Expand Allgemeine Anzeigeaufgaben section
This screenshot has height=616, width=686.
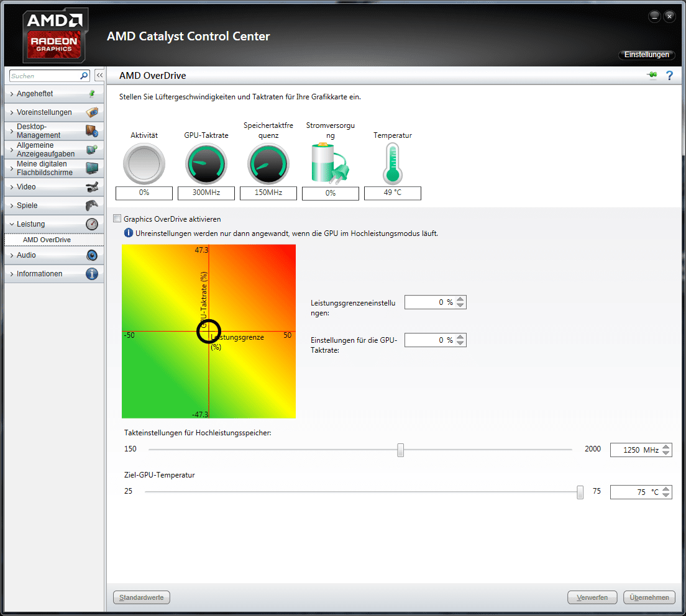[x=12, y=150]
